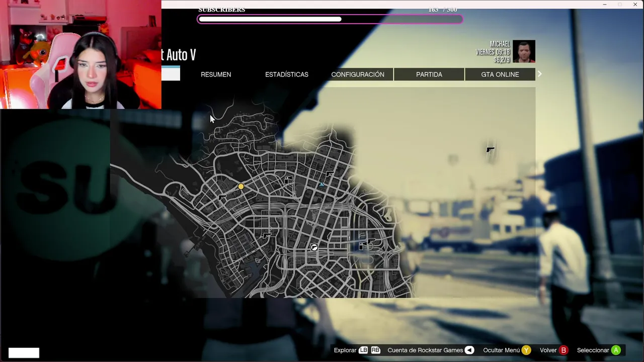
Task: Click the spray shop blip between marker and arrow
Action: click(x=288, y=179)
